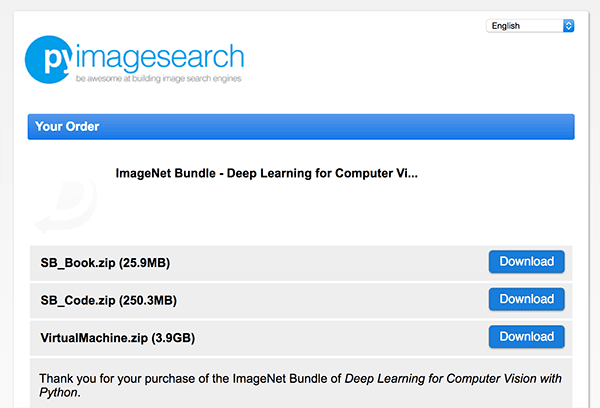Download the SB_Code.zip file
The image size is (600, 408).
[527, 299]
